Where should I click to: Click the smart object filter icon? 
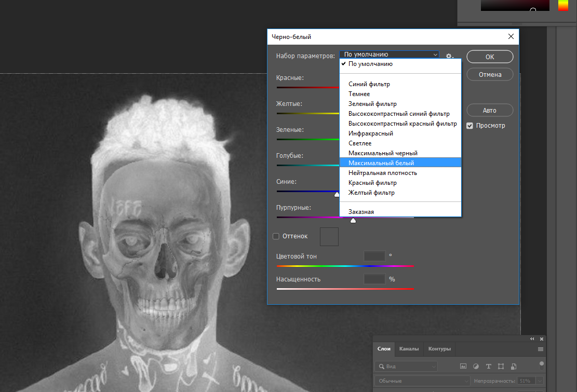point(514,366)
